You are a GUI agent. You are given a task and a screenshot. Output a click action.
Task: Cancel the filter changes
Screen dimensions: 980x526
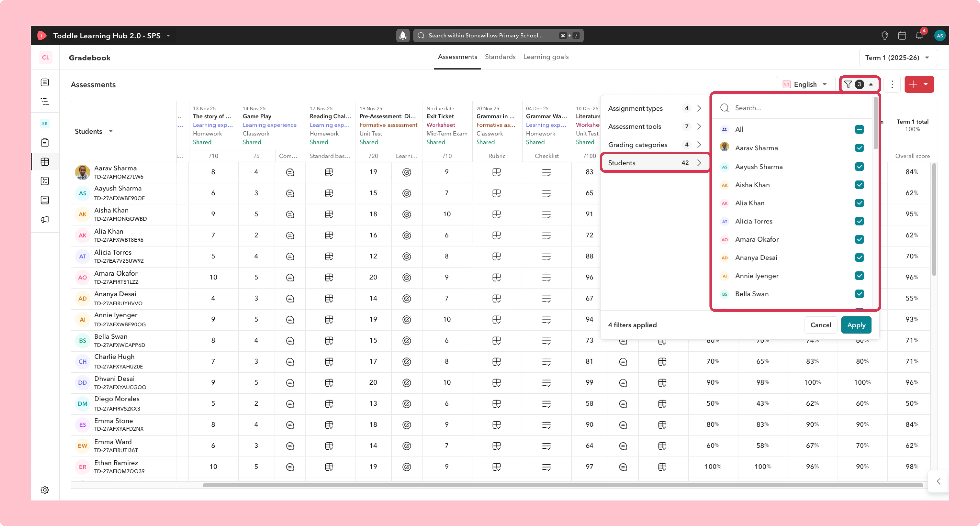point(821,325)
